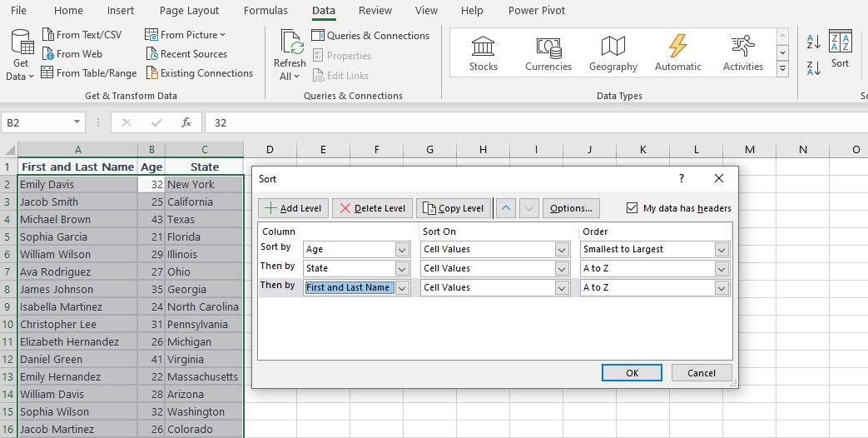This screenshot has height=438, width=868.
Task: Open Recent Sources list
Action: 186,54
